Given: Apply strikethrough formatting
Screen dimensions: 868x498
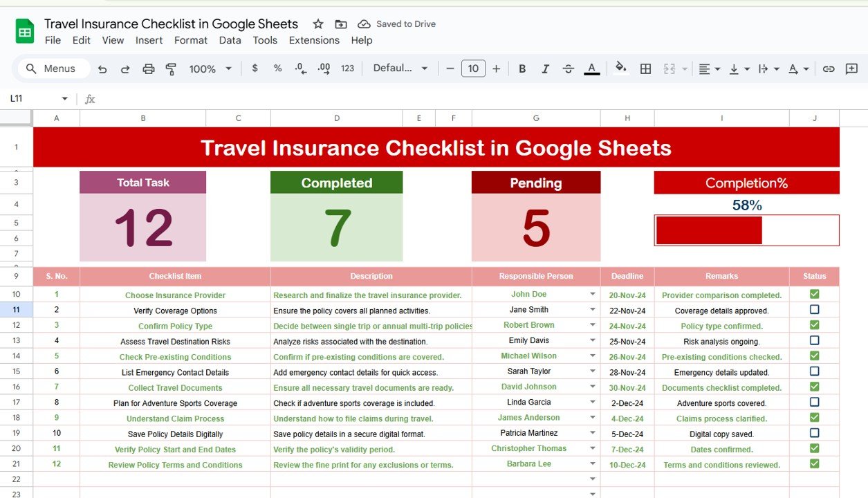Looking at the screenshot, I should (568, 68).
